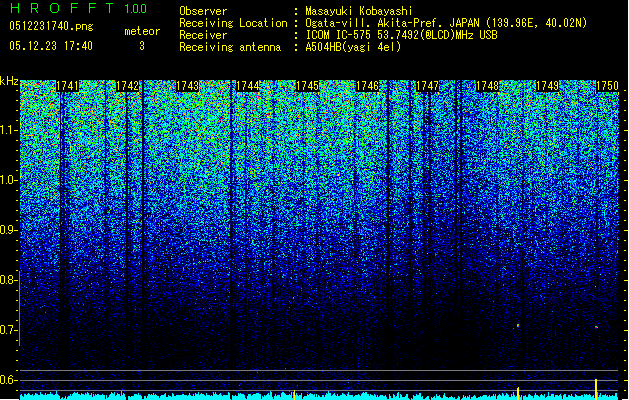
Task: Click the meteor count value 3
Action: click(142, 46)
